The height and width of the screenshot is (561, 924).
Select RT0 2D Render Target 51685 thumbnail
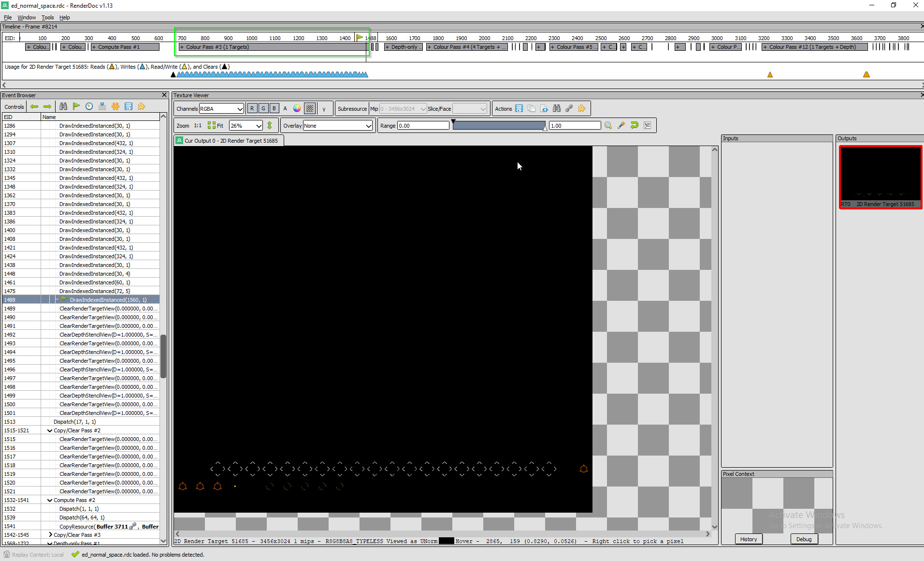881,177
